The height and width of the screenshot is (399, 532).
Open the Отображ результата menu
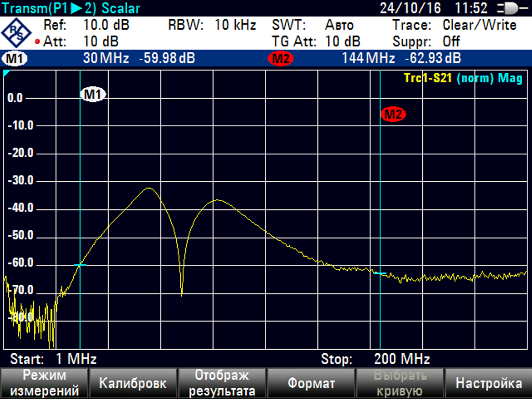click(x=222, y=383)
